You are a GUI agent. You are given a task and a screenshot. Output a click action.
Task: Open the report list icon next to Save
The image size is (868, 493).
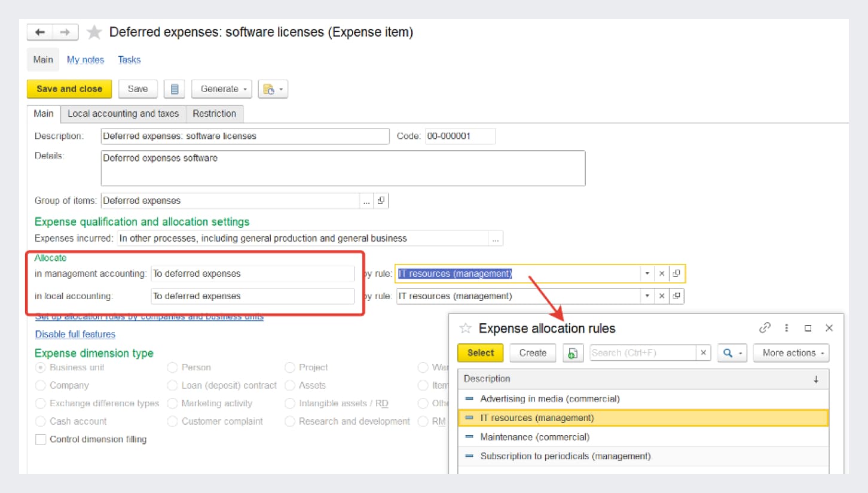pos(175,89)
